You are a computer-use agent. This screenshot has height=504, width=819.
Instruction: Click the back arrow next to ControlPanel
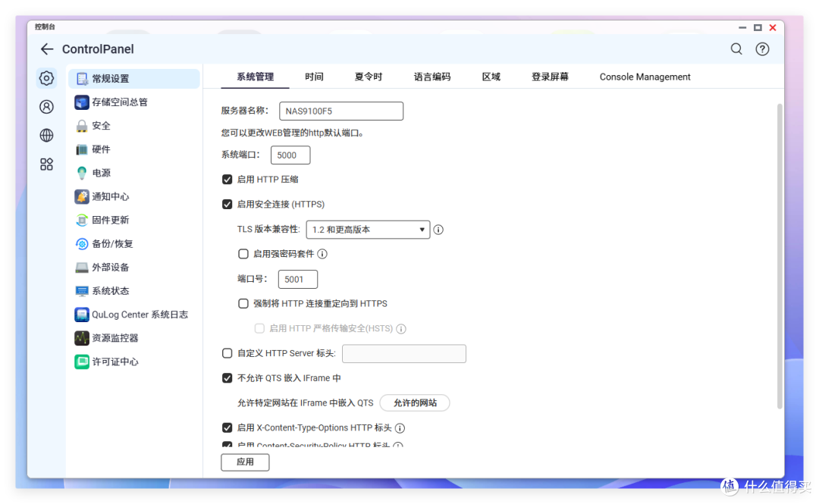point(47,49)
